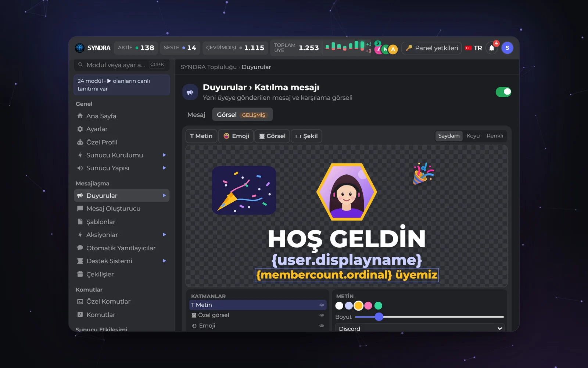Screen dimensions: 588x368
Task: Open the S user avatar menu
Action: click(507, 48)
